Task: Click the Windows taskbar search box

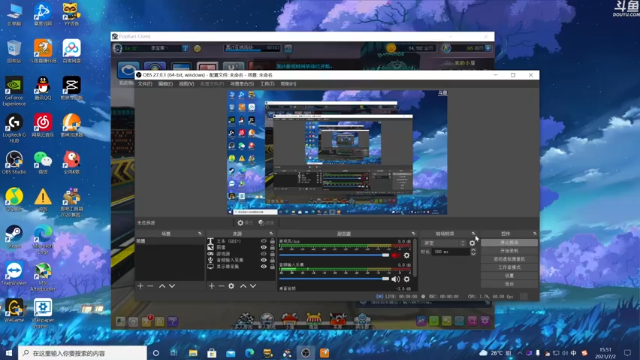Action: (82, 353)
